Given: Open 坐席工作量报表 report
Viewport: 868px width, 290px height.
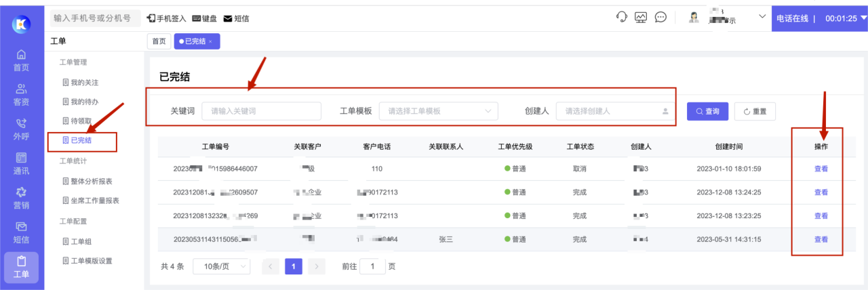Looking at the screenshot, I should coord(91,201).
